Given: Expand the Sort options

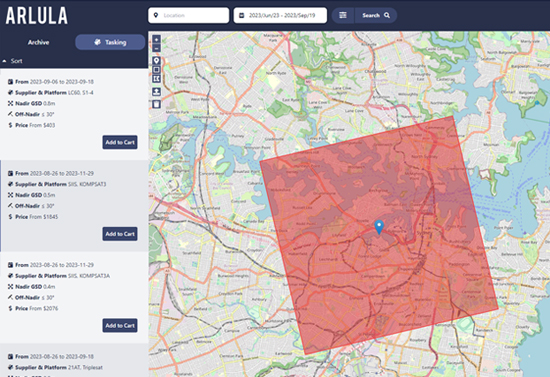Looking at the screenshot, I should tap(13, 61).
